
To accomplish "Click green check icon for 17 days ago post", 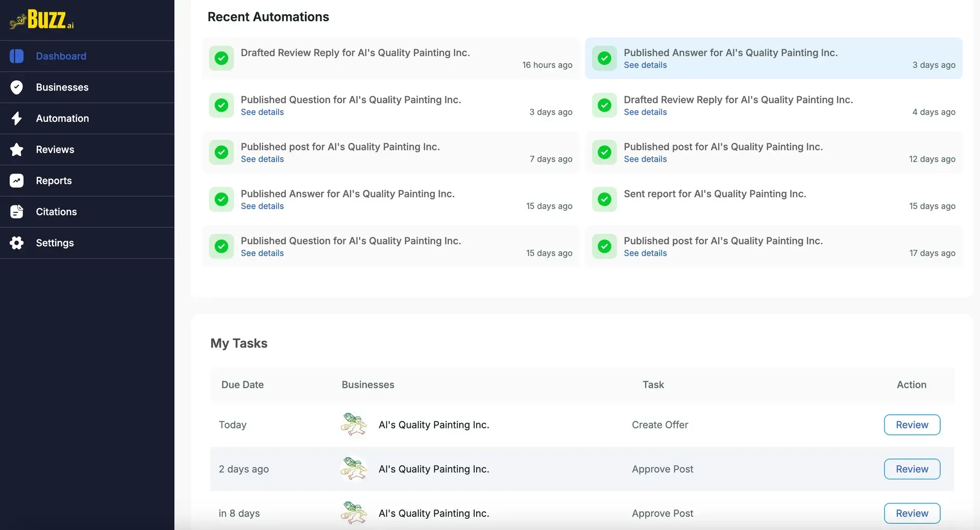I will pos(604,246).
